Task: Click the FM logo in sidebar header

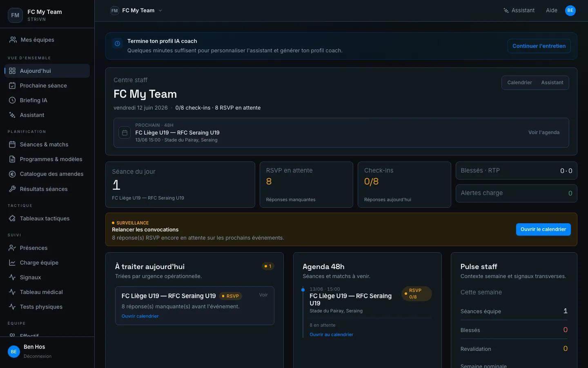Action: [15, 15]
